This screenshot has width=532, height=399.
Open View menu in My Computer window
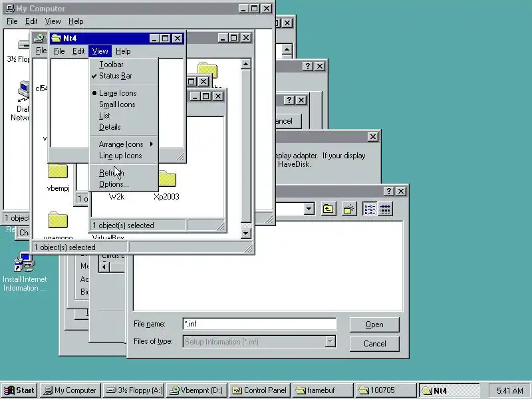coord(53,21)
